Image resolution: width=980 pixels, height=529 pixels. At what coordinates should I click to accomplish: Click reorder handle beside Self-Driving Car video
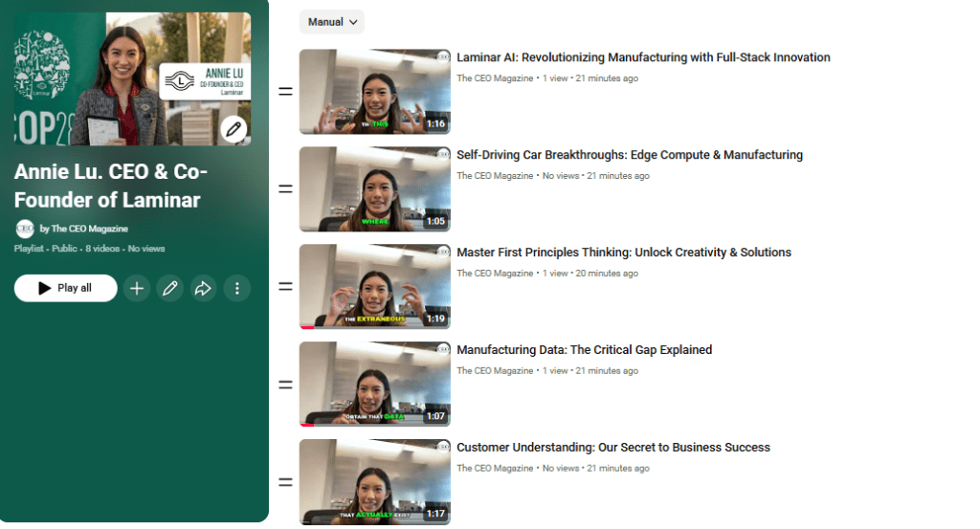pos(285,189)
